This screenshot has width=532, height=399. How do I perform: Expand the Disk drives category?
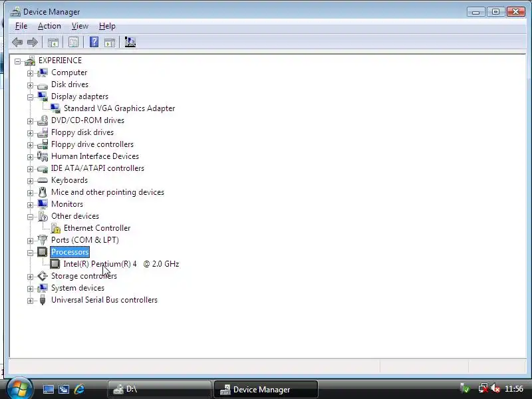point(30,85)
